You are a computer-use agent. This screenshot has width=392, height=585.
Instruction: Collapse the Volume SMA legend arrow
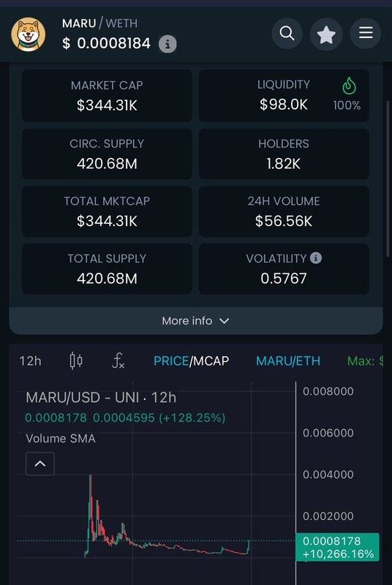click(x=40, y=464)
